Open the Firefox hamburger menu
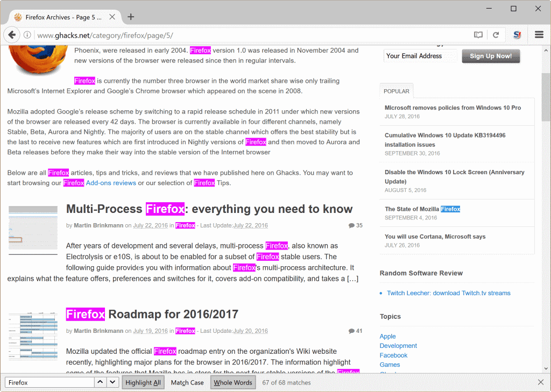 tap(539, 34)
